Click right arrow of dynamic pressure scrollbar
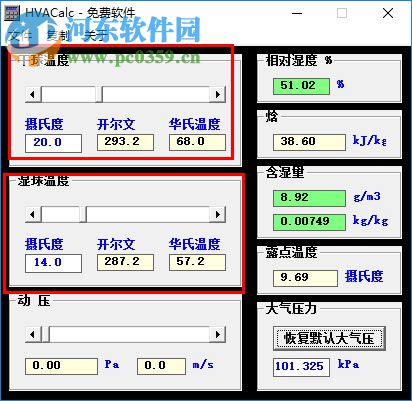412x401 pixels. 218,334
